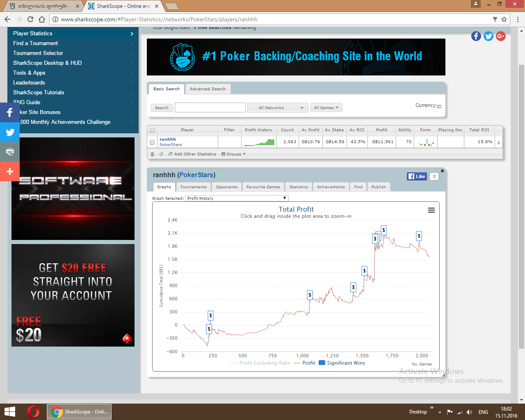The image size is (525, 420).
Task: Click the saved-password key icon in address bar
Action: pos(495,19)
